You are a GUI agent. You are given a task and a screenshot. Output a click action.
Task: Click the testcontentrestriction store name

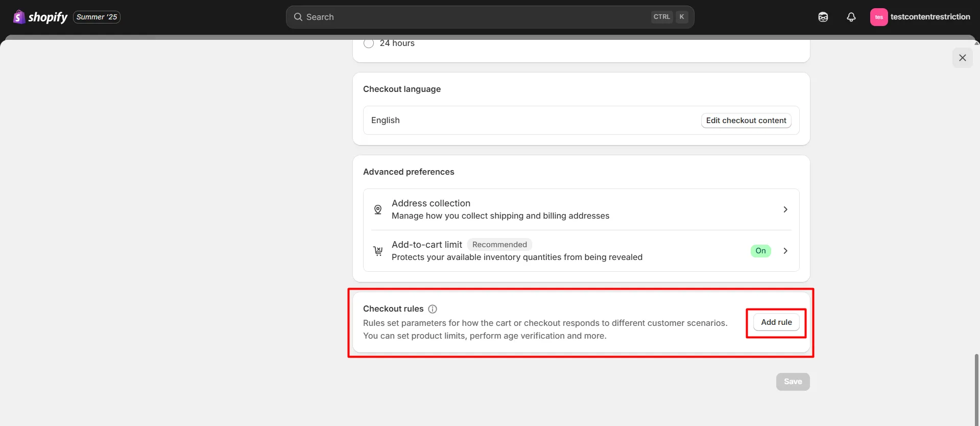(930, 17)
